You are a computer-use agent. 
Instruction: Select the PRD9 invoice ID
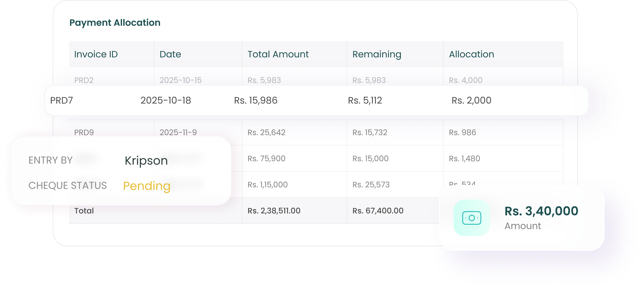84,132
